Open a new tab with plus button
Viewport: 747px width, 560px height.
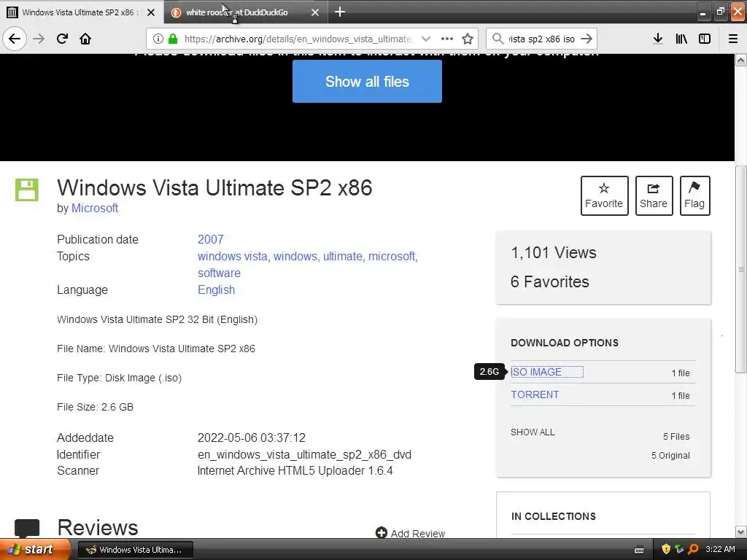click(340, 12)
